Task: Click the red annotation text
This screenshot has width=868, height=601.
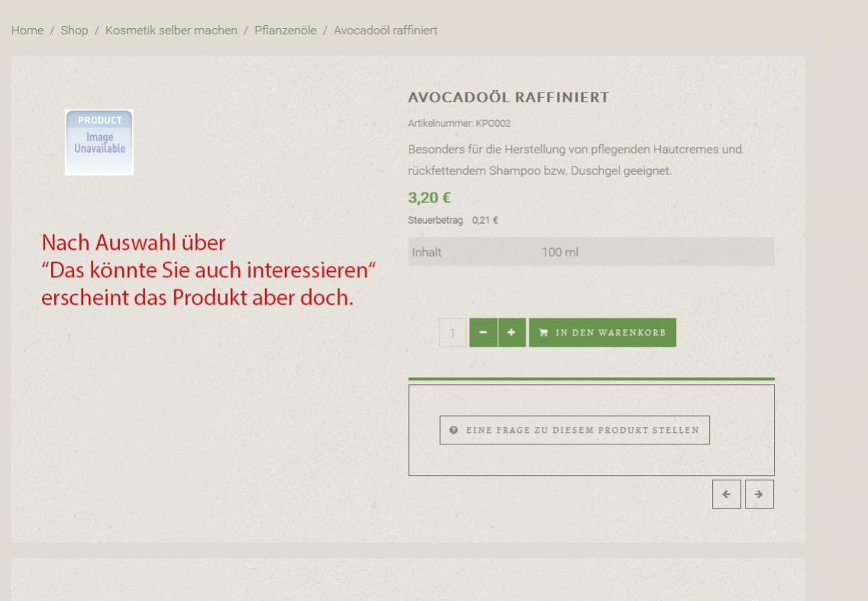Action: click(x=210, y=270)
